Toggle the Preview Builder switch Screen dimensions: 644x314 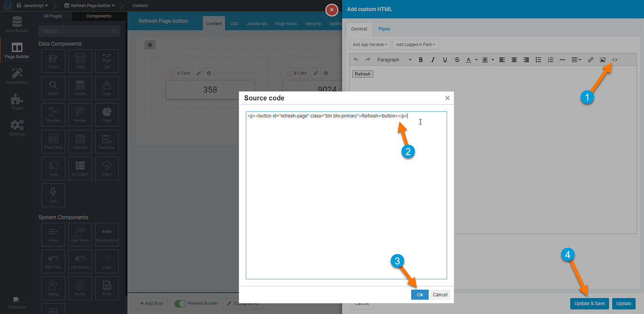coord(180,303)
